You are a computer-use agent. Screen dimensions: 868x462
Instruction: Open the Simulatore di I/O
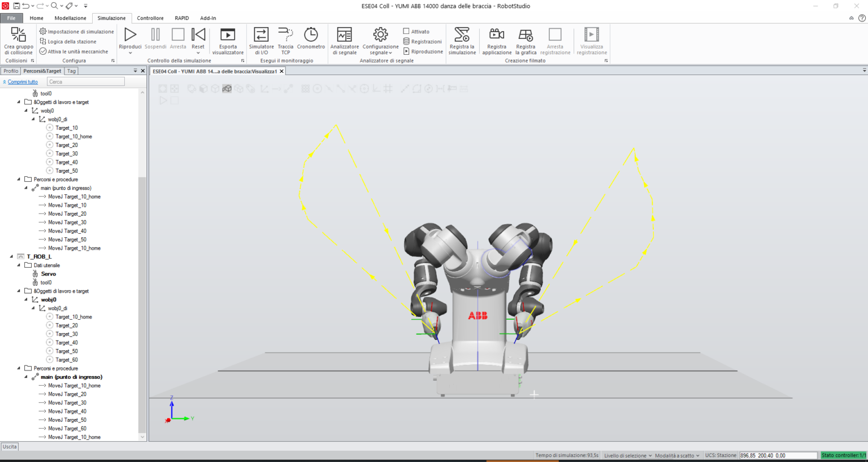tap(261, 38)
